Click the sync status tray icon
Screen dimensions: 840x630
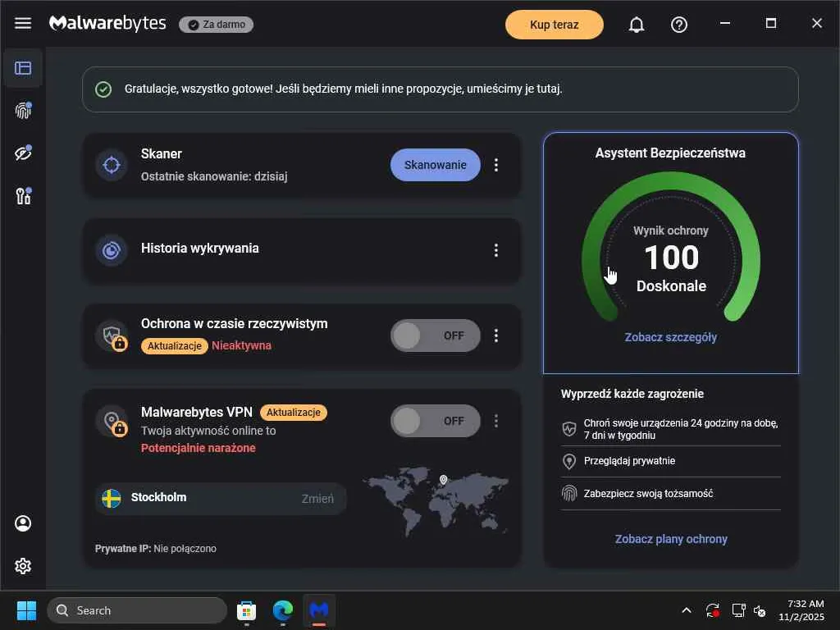[x=712, y=610]
